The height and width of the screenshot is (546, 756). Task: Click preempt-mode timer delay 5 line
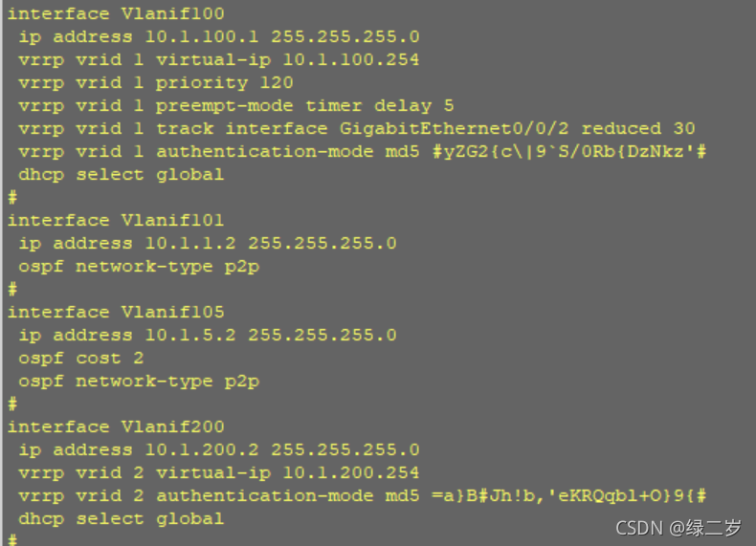click(x=236, y=105)
